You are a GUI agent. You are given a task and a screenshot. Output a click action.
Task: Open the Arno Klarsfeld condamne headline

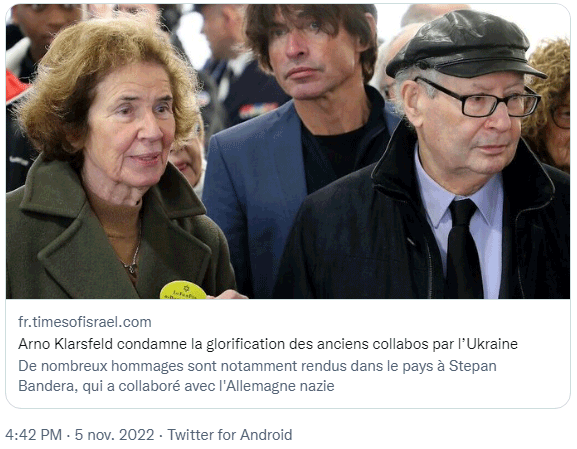pos(268,344)
